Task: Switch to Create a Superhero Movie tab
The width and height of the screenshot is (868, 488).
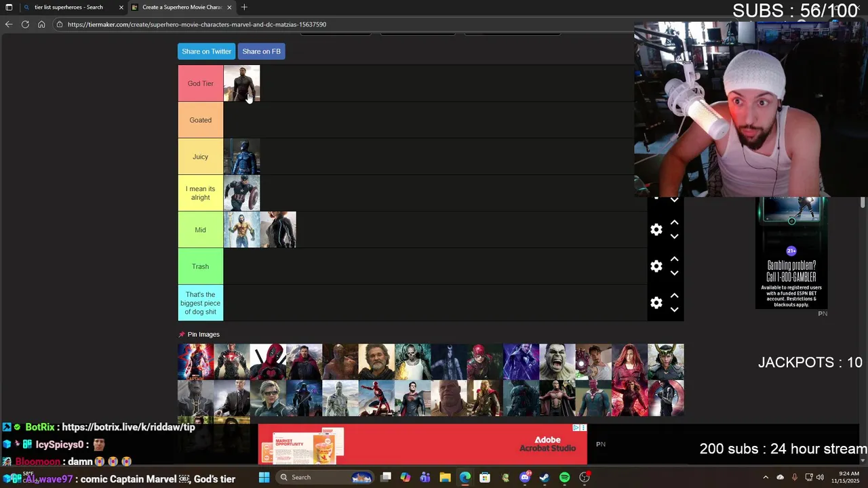Action: (182, 7)
